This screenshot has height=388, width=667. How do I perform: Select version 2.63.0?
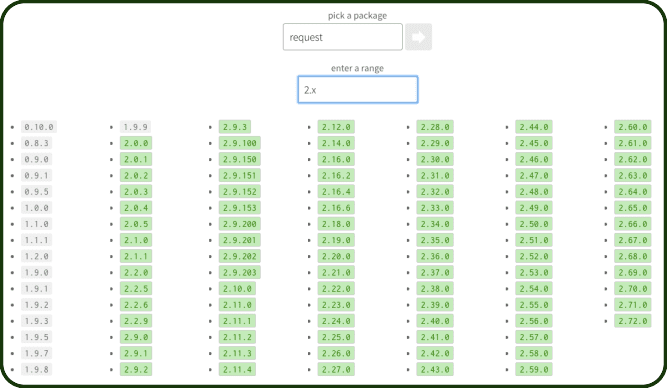pyautogui.click(x=633, y=175)
